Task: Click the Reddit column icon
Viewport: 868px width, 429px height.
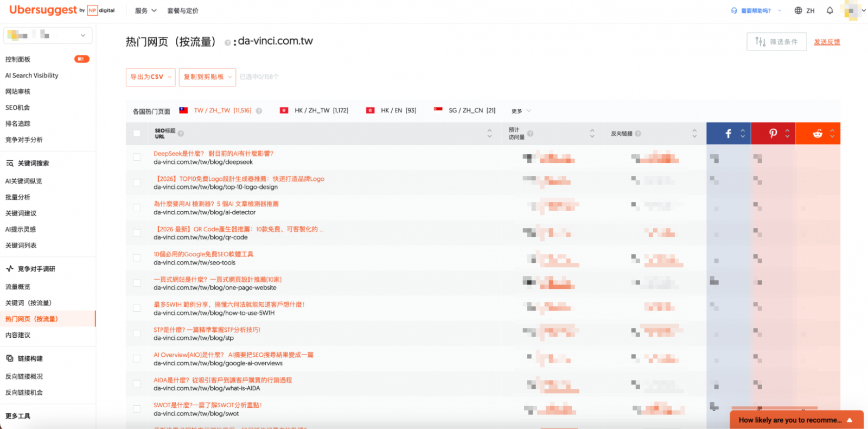Action: (x=818, y=134)
